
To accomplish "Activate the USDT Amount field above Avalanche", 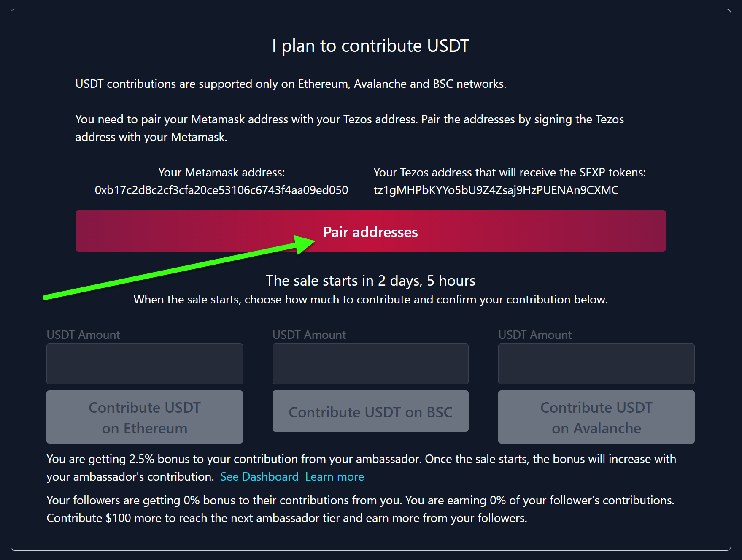I will pyautogui.click(x=596, y=364).
